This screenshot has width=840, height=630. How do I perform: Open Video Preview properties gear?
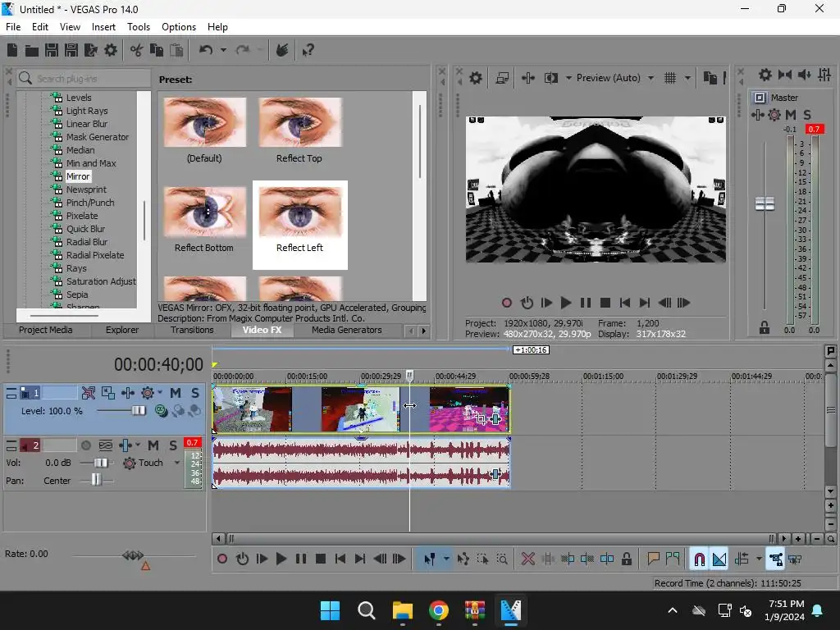(475, 78)
